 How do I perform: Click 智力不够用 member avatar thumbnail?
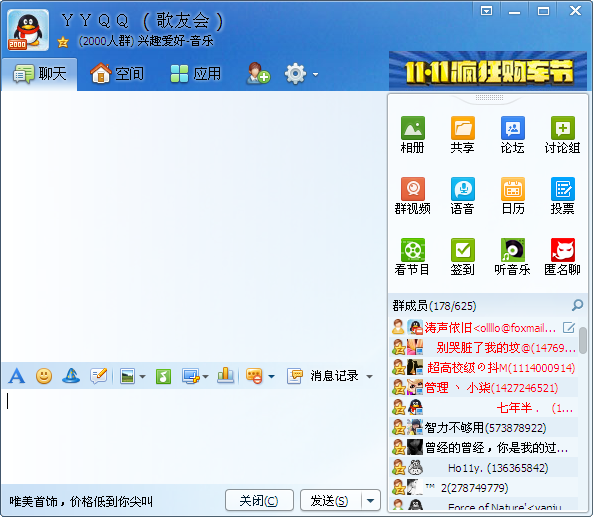click(414, 427)
